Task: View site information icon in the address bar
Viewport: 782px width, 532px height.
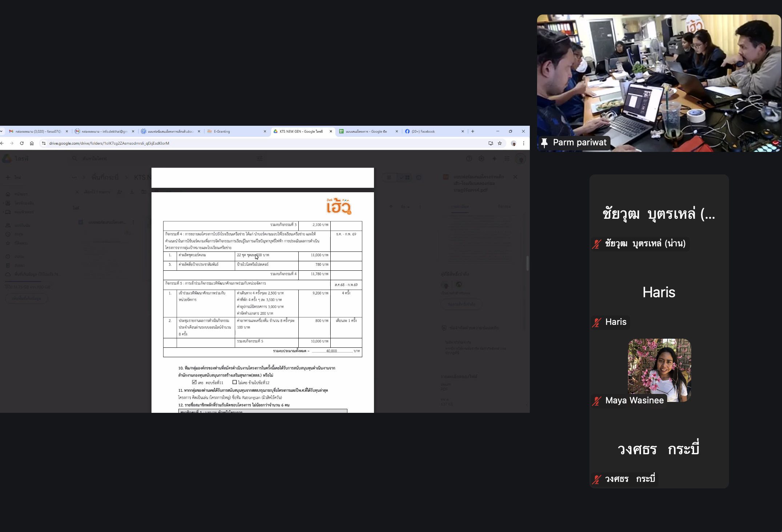Action: [44, 143]
